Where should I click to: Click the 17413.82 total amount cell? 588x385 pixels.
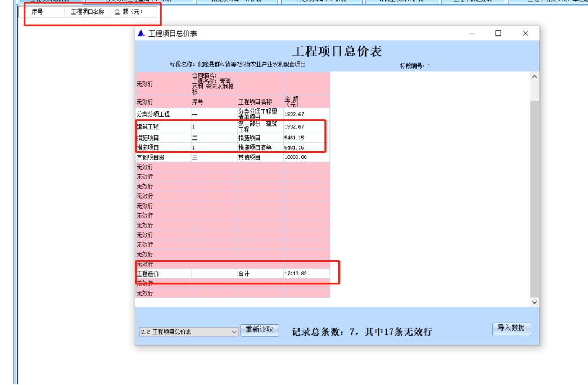tap(306, 274)
